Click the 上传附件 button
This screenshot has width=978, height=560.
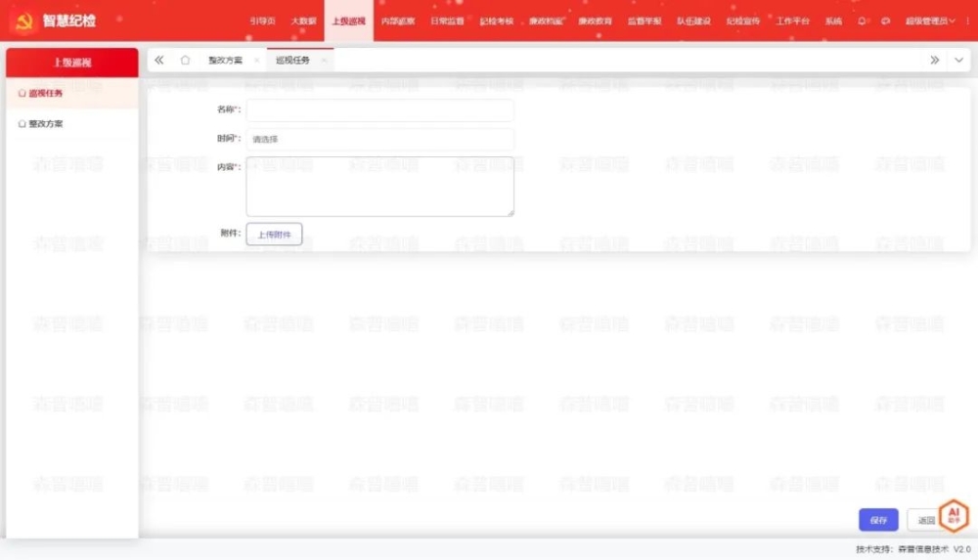[x=274, y=235]
